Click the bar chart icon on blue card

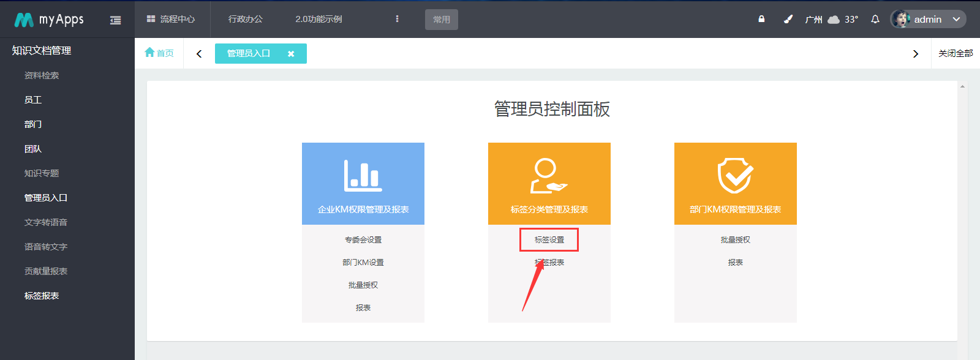pyautogui.click(x=363, y=176)
